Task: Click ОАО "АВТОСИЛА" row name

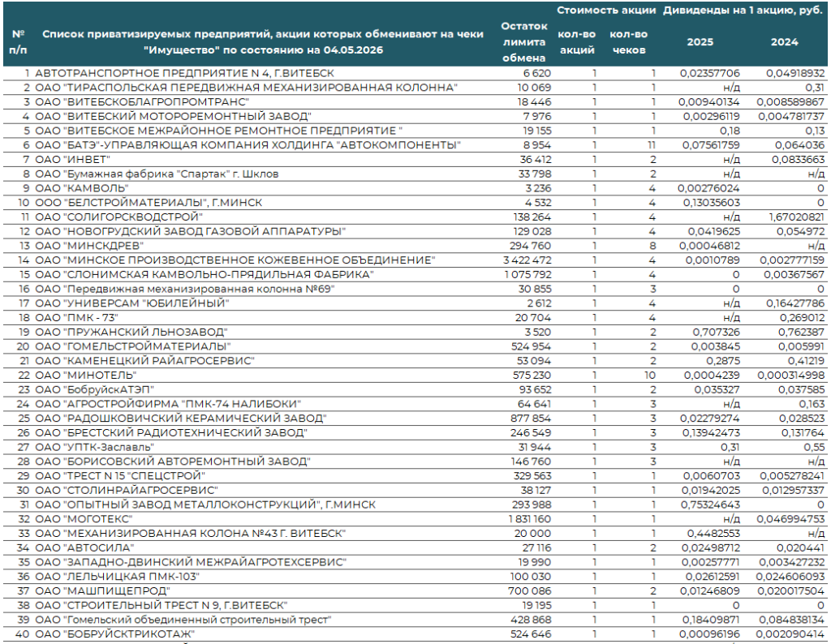Action: point(84,547)
